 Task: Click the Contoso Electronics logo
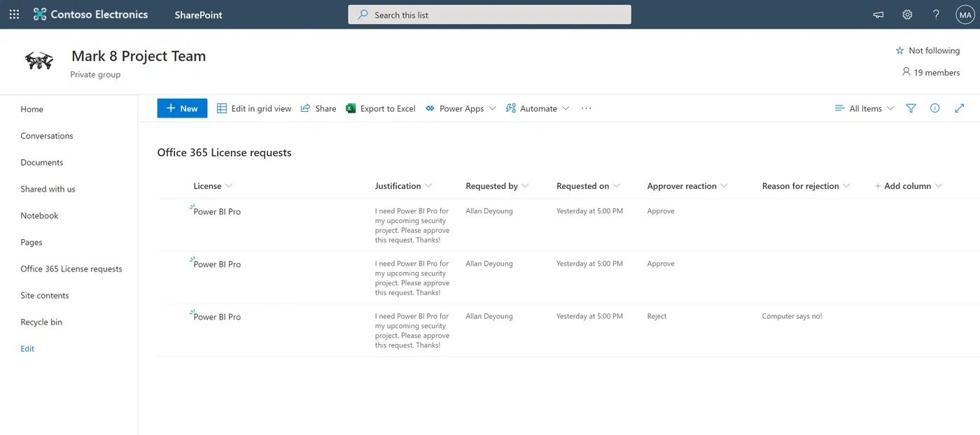(90, 14)
